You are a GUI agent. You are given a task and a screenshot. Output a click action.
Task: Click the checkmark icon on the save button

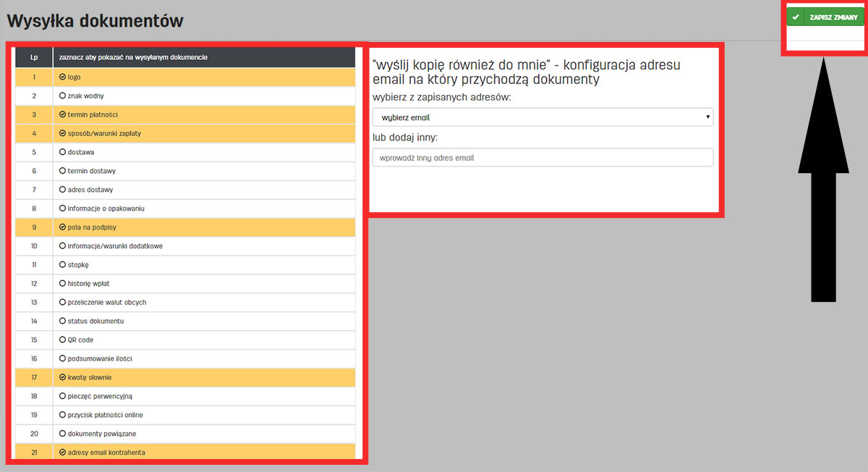[796, 15]
